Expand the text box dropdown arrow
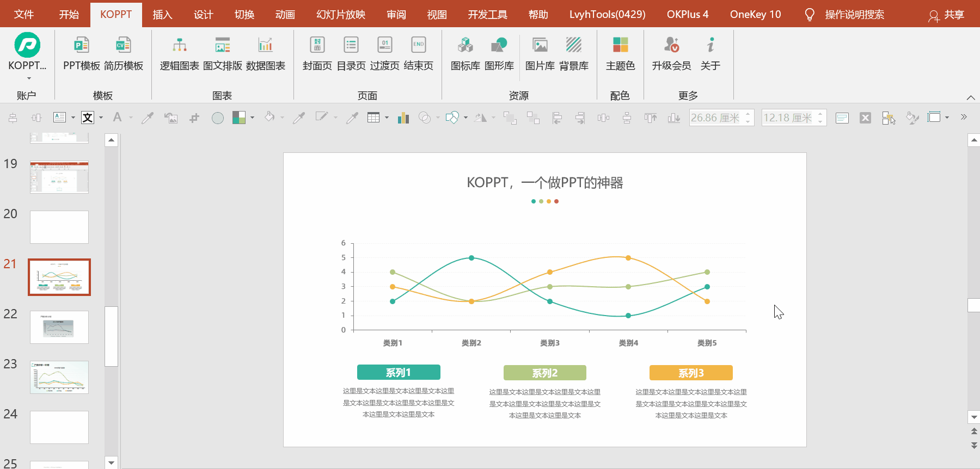Screen dimensions: 980x469 73,118
